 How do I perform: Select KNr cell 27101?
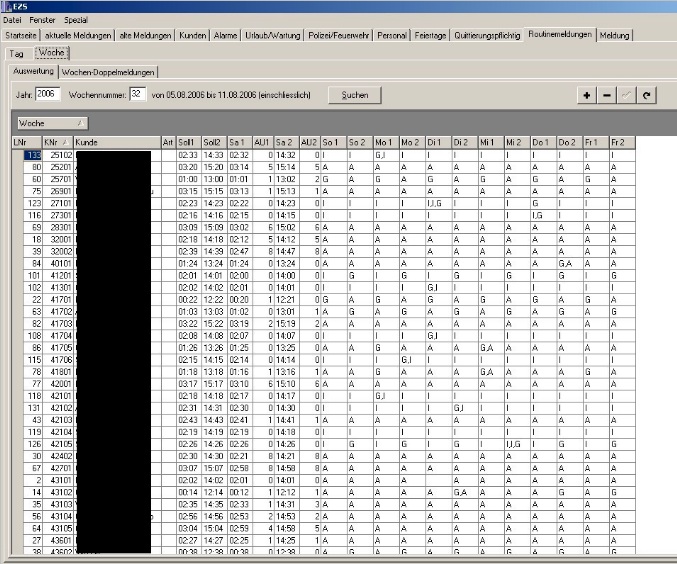click(x=58, y=203)
